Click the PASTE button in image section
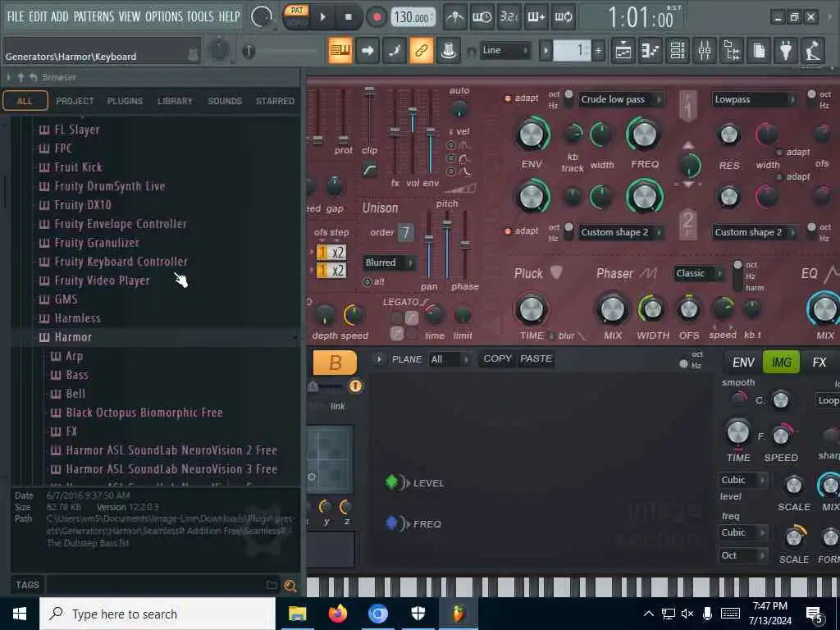 coord(536,358)
